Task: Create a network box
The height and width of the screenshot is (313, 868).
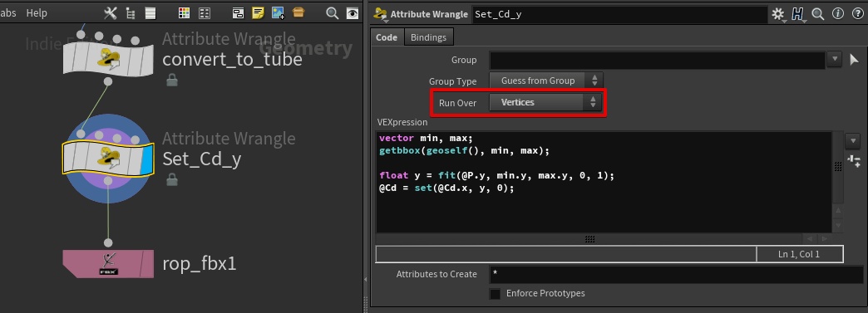Action: 238,13
